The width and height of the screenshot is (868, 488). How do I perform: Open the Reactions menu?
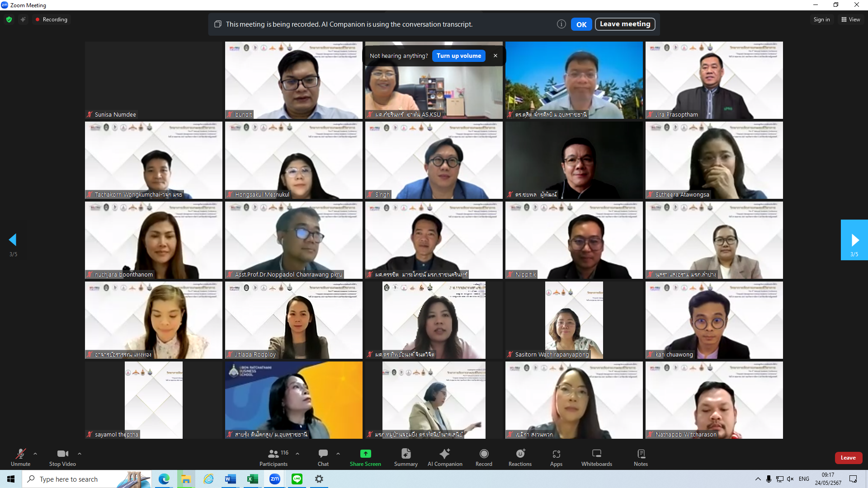pos(520,457)
